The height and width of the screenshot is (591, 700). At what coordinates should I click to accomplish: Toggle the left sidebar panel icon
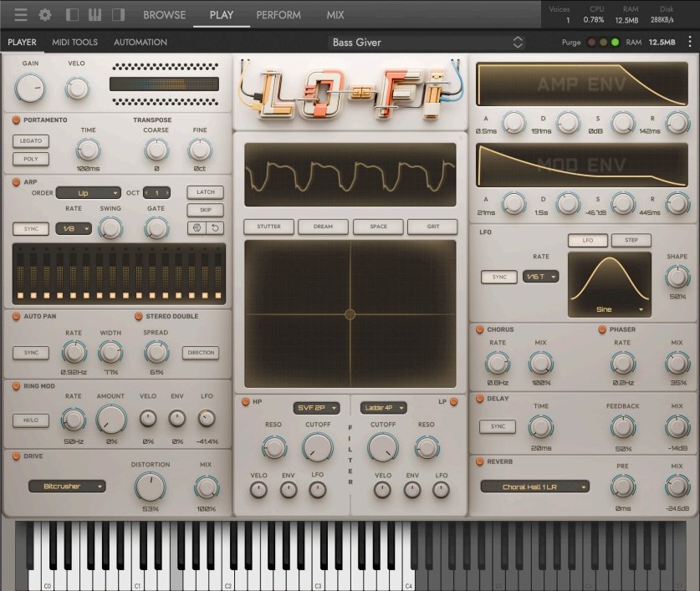73,15
